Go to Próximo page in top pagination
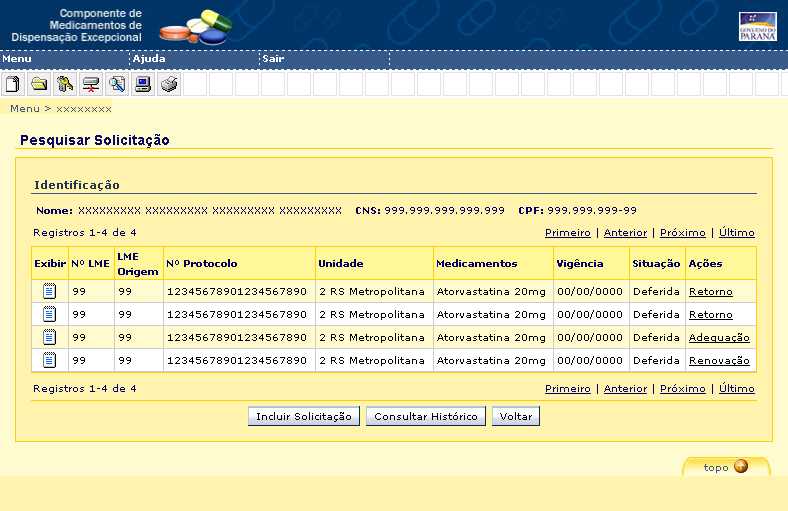Viewport: 788px width, 511px height. click(682, 233)
